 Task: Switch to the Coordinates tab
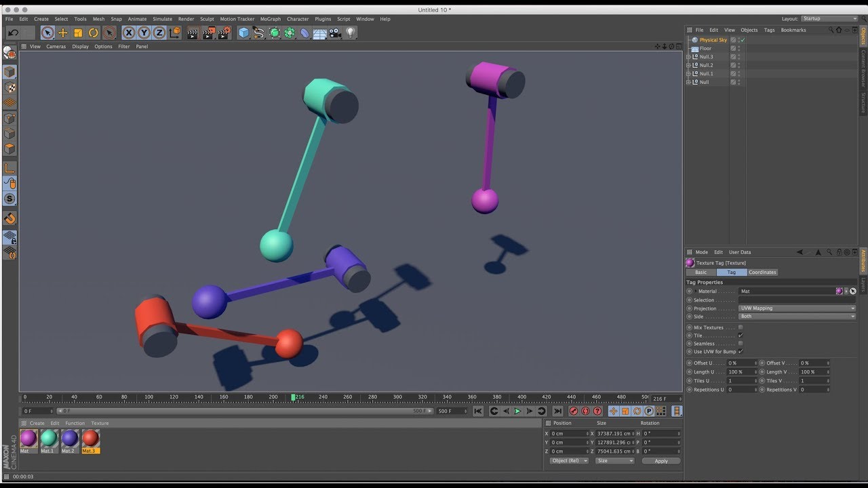click(x=762, y=272)
